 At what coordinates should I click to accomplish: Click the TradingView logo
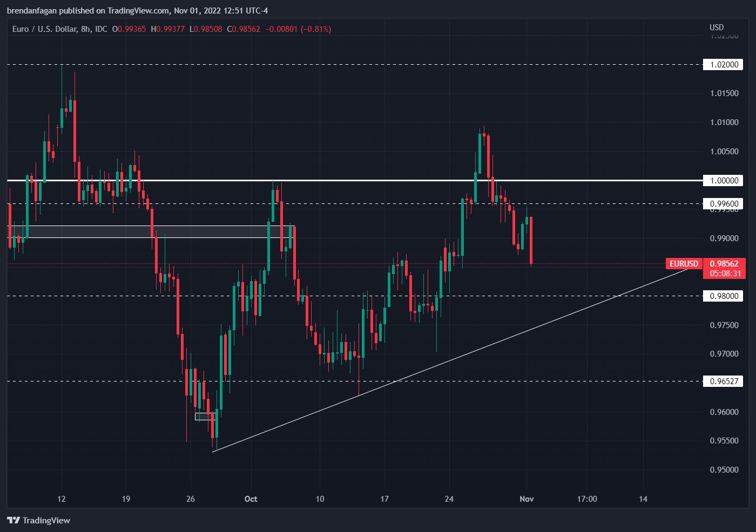38,520
